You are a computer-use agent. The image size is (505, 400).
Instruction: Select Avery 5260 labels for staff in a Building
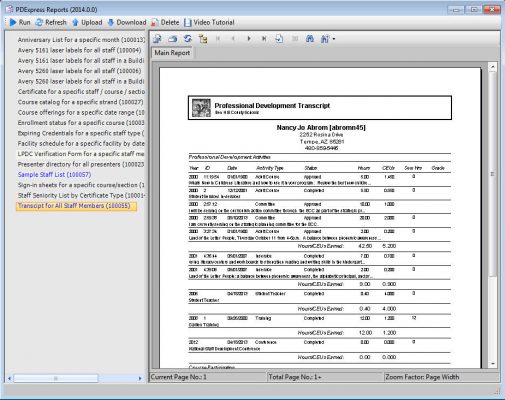[81, 81]
